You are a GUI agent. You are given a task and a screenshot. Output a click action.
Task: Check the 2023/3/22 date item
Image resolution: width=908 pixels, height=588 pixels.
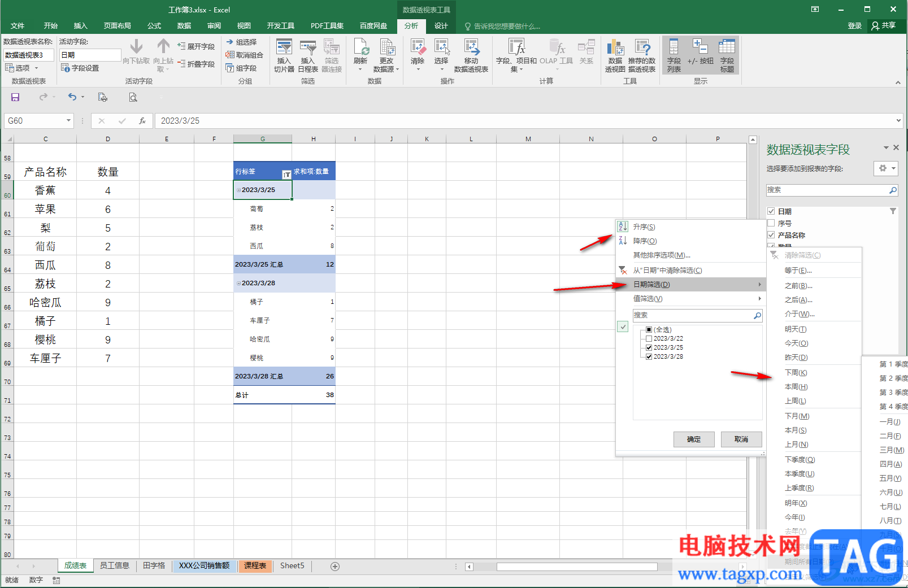649,339
